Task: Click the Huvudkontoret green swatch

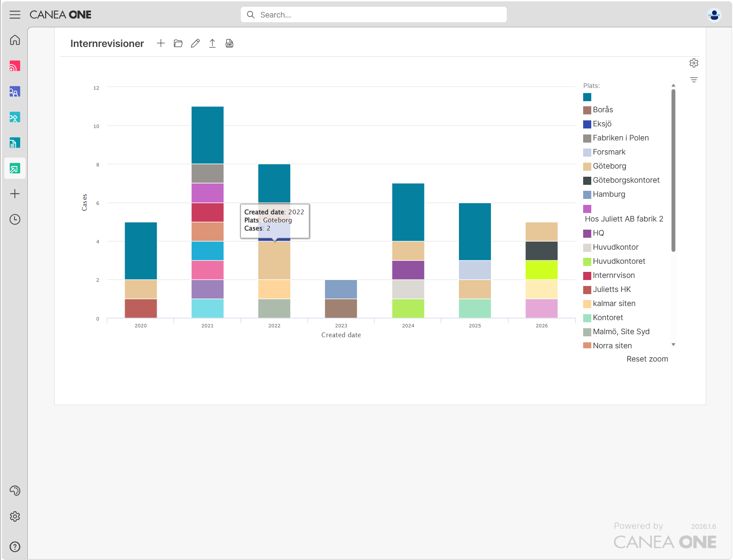Action: (x=587, y=262)
